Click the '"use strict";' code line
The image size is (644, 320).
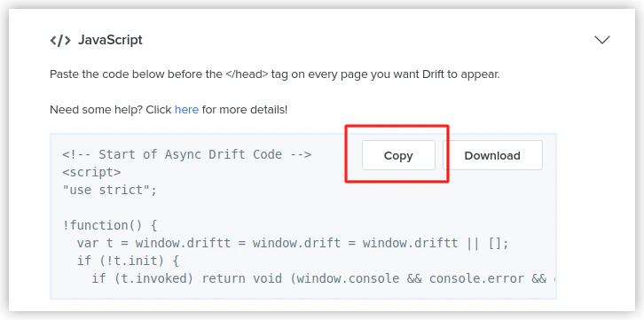[110, 191]
